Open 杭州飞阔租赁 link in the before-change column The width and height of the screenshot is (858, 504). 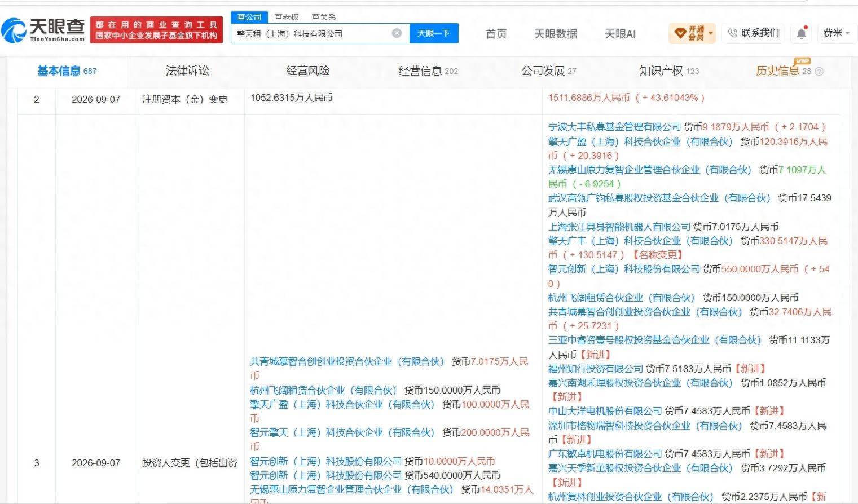tap(324, 390)
